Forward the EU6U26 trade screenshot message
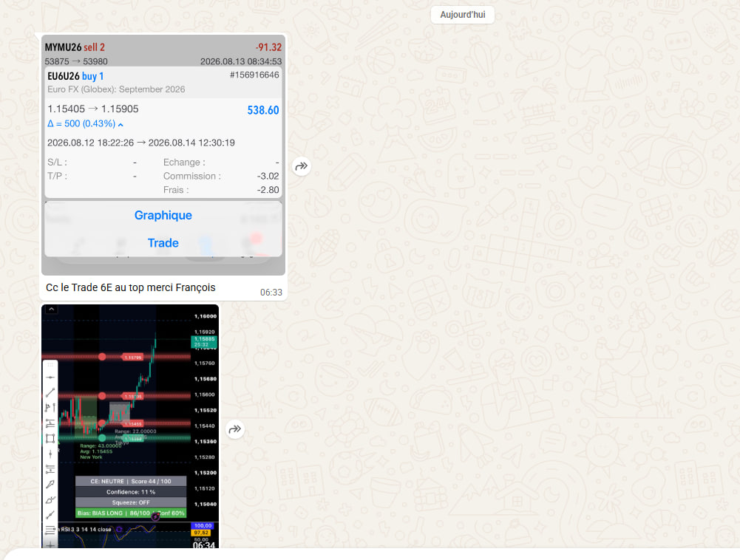This screenshot has width=740, height=560. tap(301, 166)
